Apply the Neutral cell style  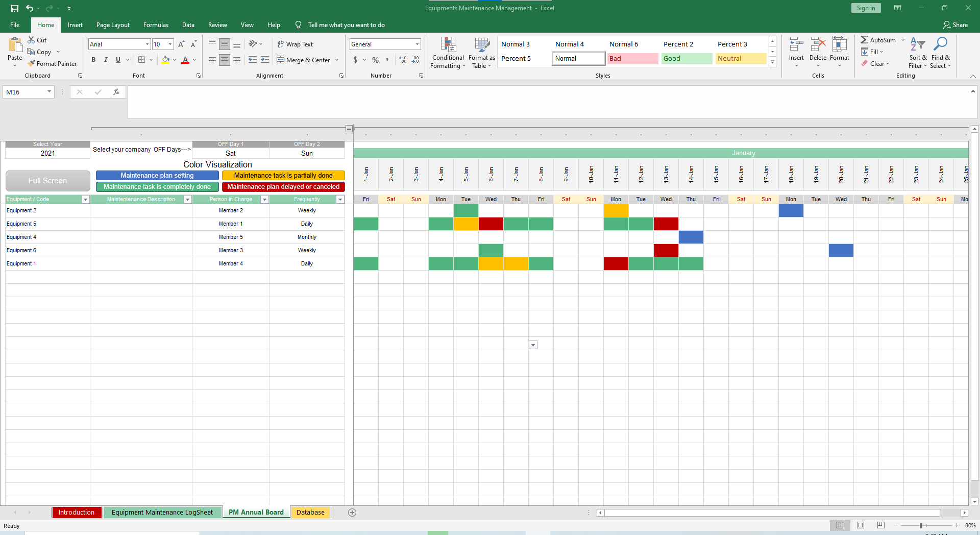pos(741,59)
